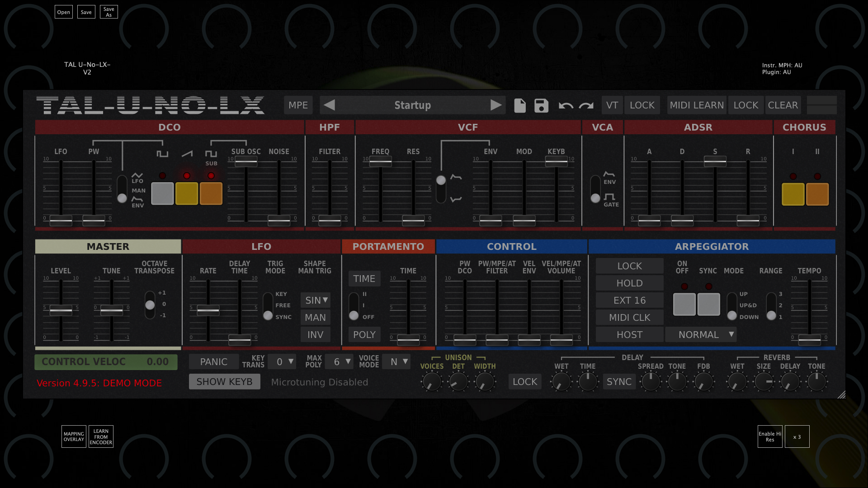
Task: Enable Chorus I button
Action: click(793, 194)
